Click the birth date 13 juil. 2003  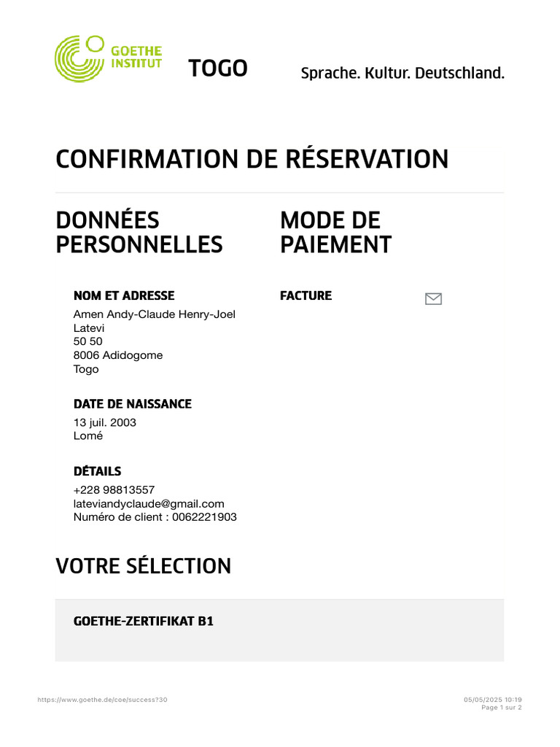coord(105,422)
